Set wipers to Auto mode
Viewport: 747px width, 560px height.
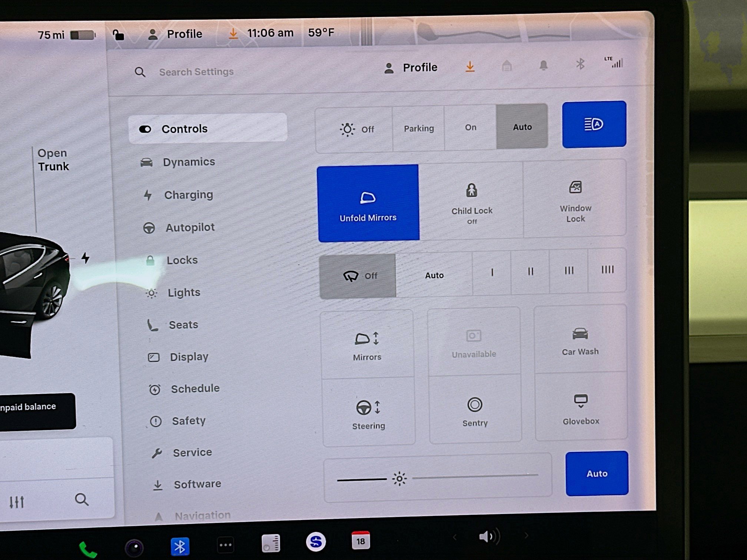point(434,275)
